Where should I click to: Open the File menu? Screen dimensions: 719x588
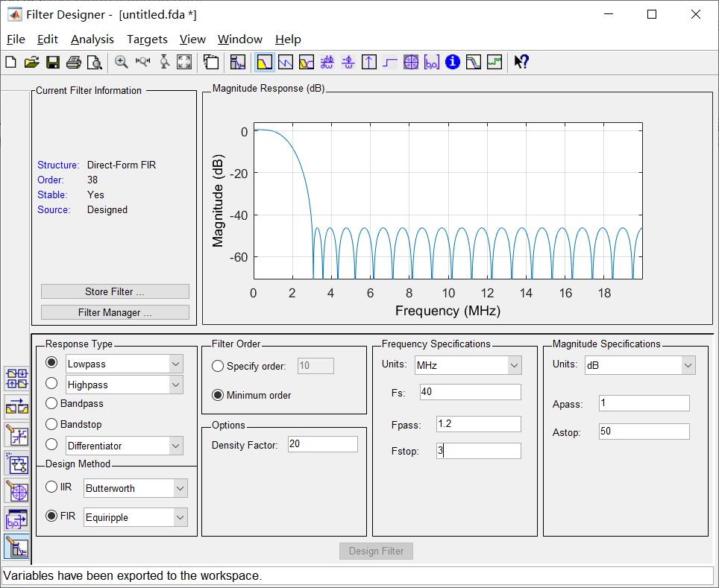pos(16,39)
